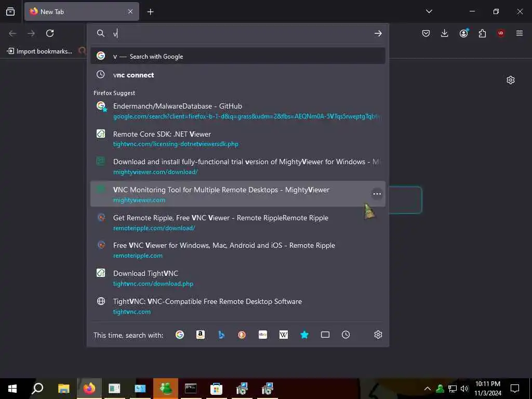Viewport: 532px width, 399px height.
Task: Open the Download TightVNC suggestion
Action: 238,278
